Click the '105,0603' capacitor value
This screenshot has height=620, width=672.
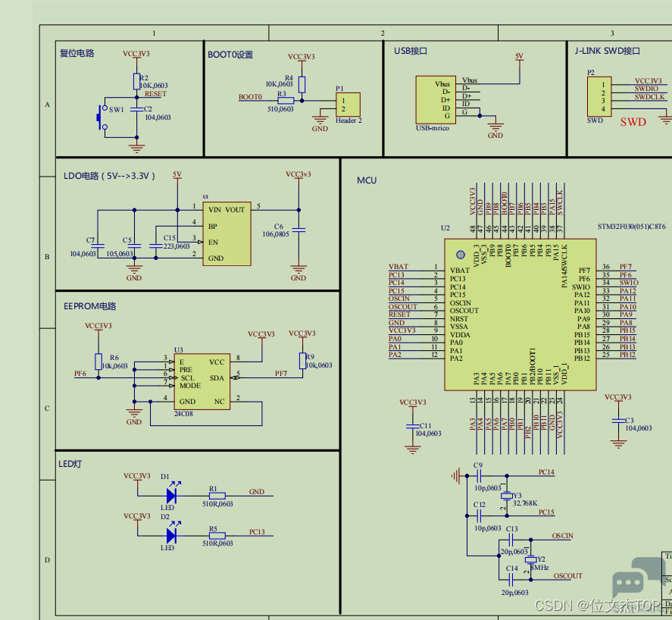click(120, 254)
